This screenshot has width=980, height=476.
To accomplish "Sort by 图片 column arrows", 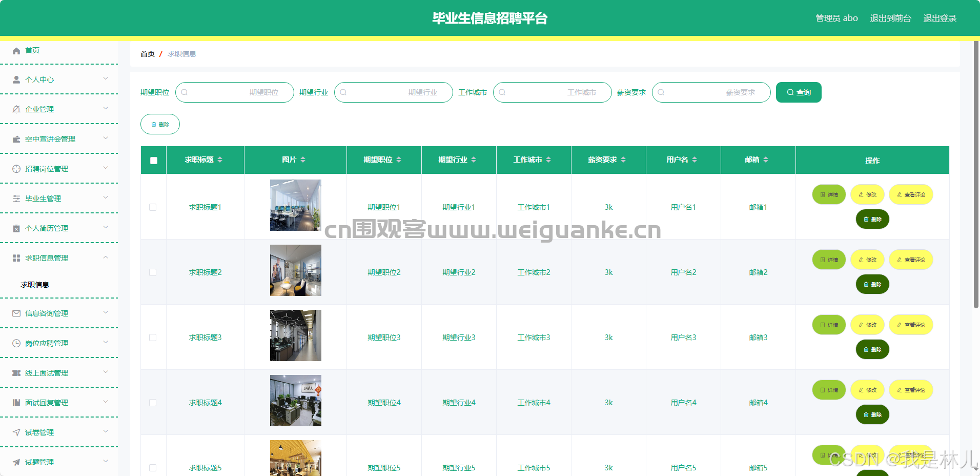I will tap(303, 160).
